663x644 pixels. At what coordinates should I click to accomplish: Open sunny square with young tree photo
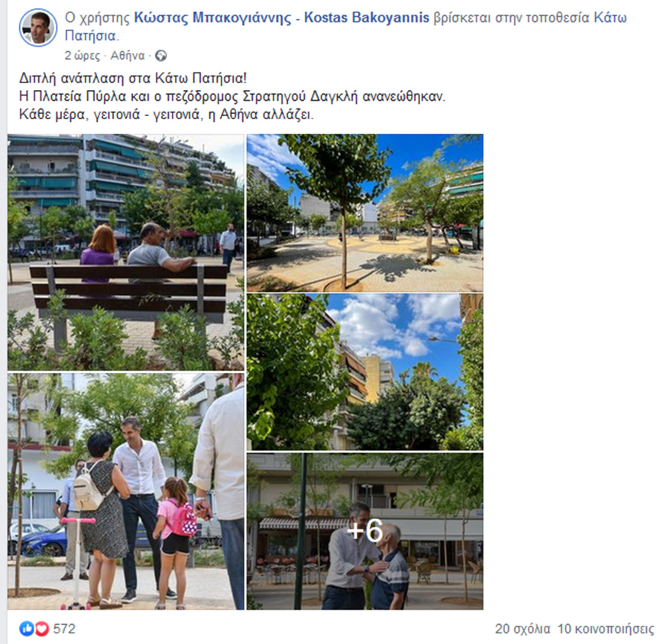pyautogui.click(x=365, y=213)
